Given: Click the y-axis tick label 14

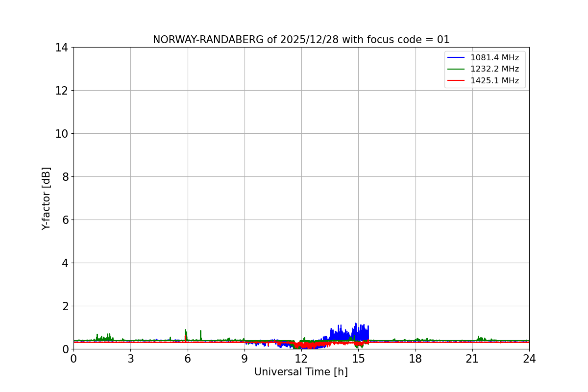Looking at the screenshot, I should [x=61, y=48].
